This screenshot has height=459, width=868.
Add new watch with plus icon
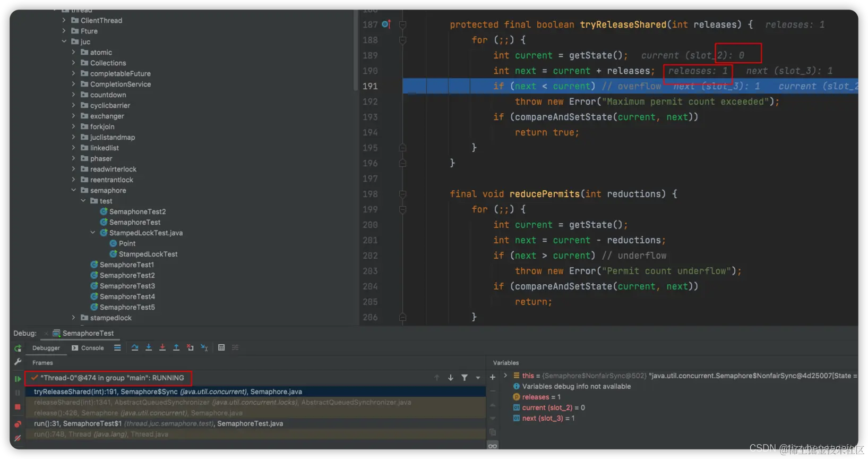[493, 377]
